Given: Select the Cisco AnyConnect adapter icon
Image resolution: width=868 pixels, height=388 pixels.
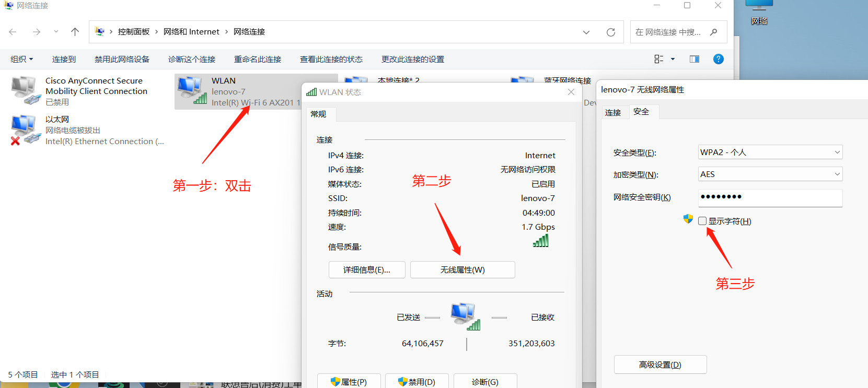Looking at the screenshot, I should [x=25, y=90].
